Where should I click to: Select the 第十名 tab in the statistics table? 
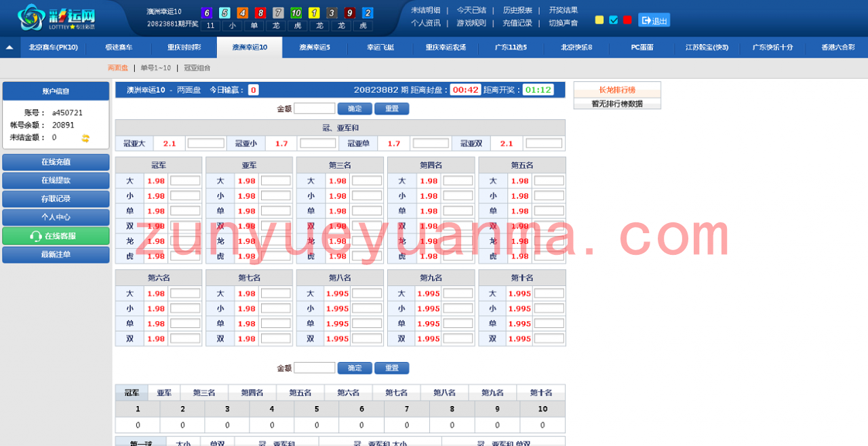(x=540, y=392)
